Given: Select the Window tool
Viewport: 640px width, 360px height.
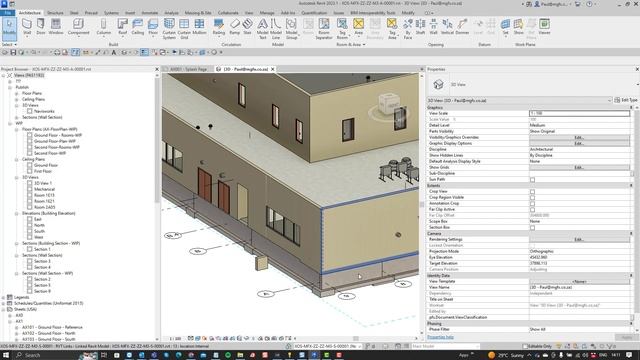Looking at the screenshot, I should pos(56,27).
